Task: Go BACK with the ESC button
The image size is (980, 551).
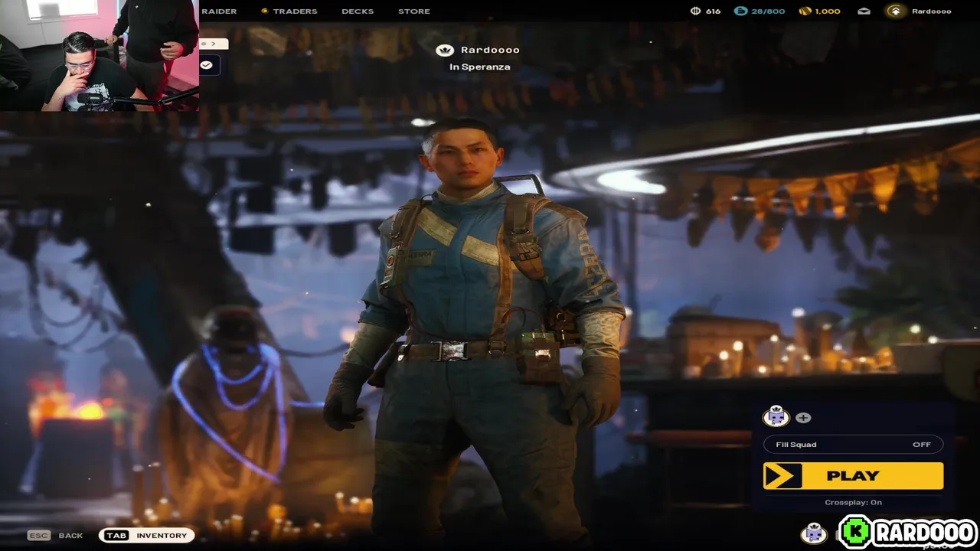Action: point(55,536)
